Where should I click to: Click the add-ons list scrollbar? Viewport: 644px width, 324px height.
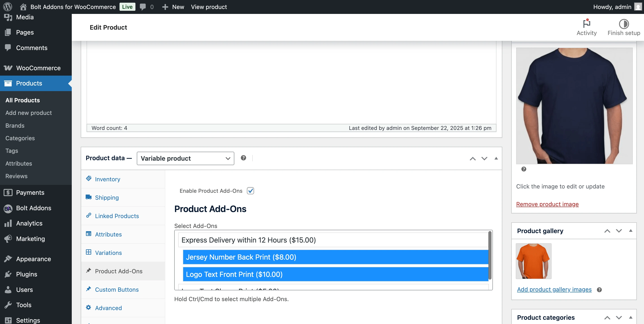tap(490, 255)
